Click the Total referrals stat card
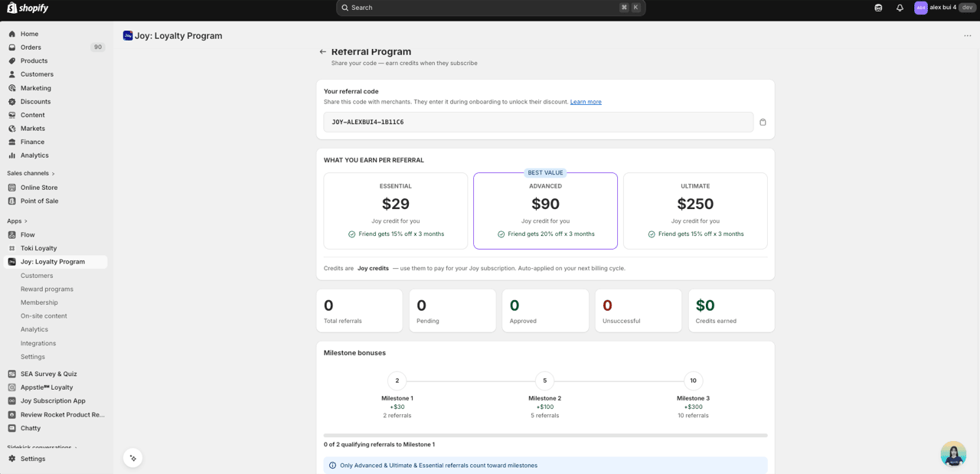The image size is (980, 474). 359,311
